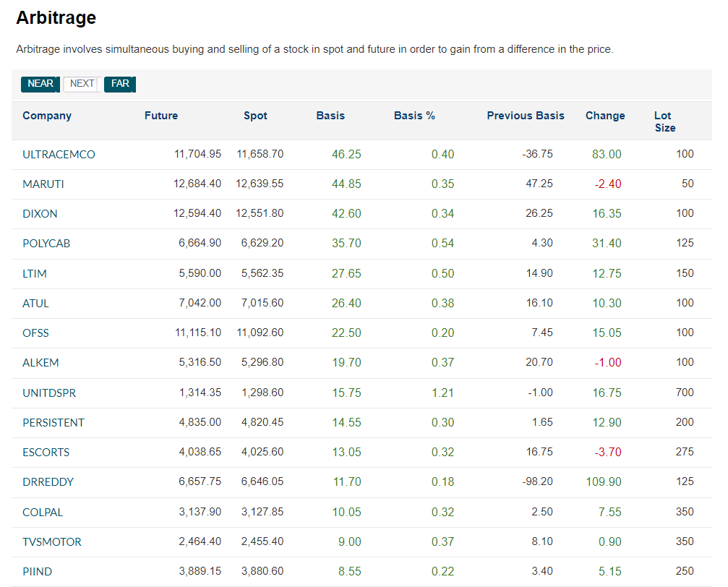728x587 pixels.
Task: Select MARUTI spot price 12,639.55
Action: pyautogui.click(x=260, y=184)
